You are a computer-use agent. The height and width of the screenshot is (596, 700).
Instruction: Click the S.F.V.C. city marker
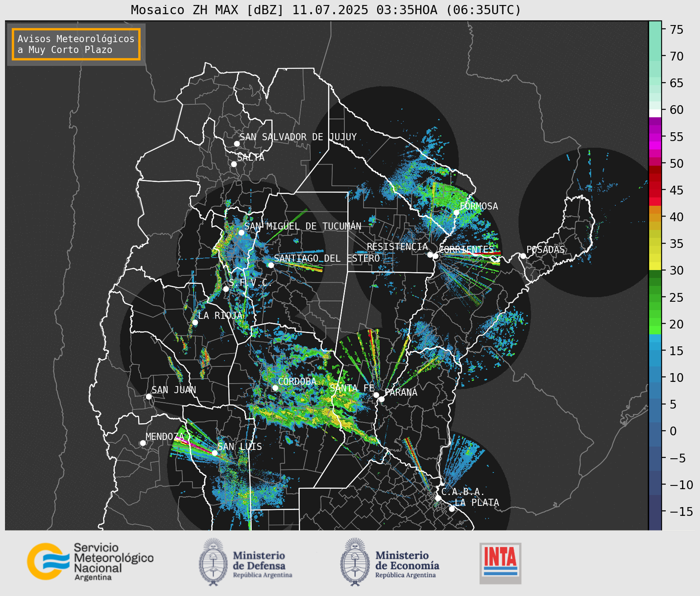pyautogui.click(x=226, y=289)
